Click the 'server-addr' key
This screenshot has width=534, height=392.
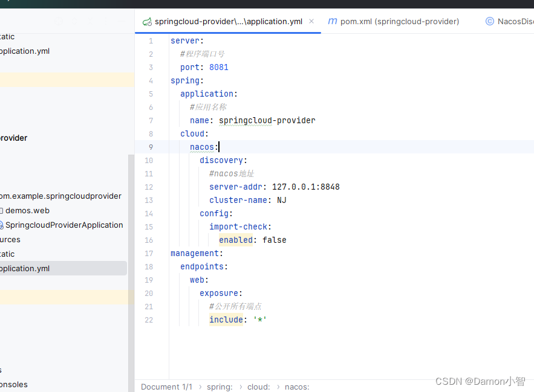click(236, 187)
